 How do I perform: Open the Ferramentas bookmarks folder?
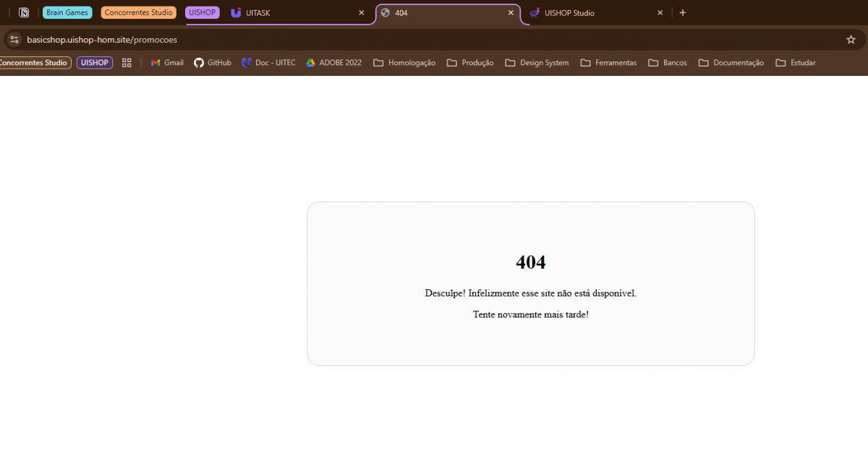(x=608, y=63)
